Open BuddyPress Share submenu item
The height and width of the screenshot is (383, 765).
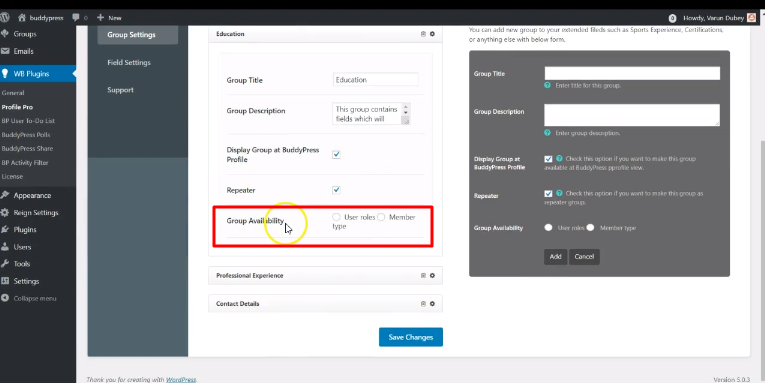click(27, 148)
